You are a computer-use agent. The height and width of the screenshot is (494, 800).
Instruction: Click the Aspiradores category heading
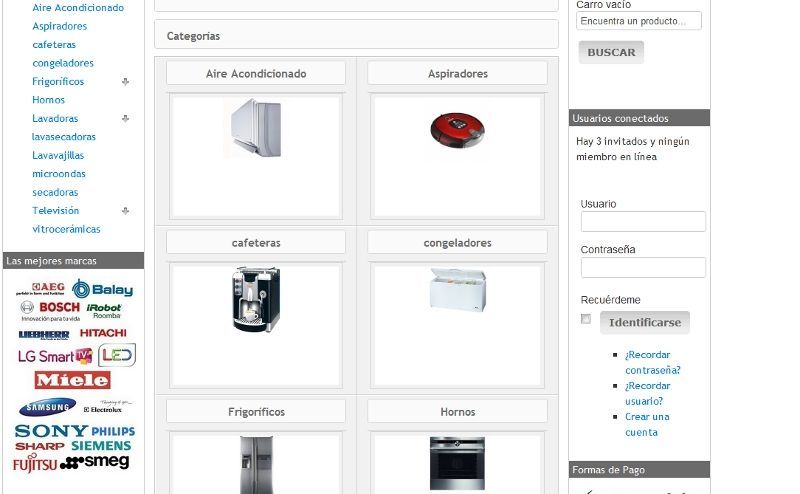pyautogui.click(x=457, y=73)
